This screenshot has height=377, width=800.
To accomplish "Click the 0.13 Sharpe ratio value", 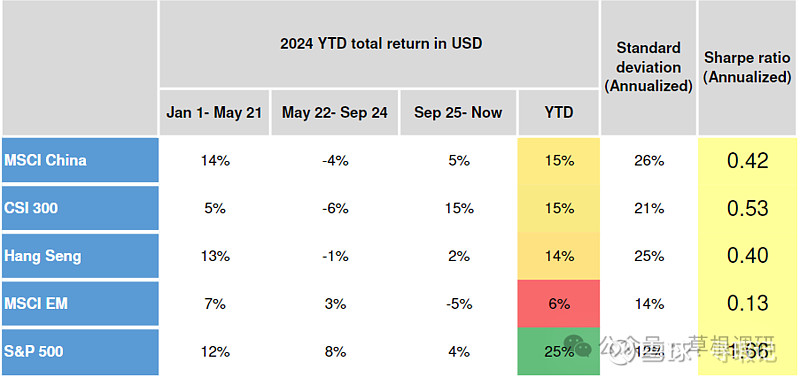I will coord(747,304).
